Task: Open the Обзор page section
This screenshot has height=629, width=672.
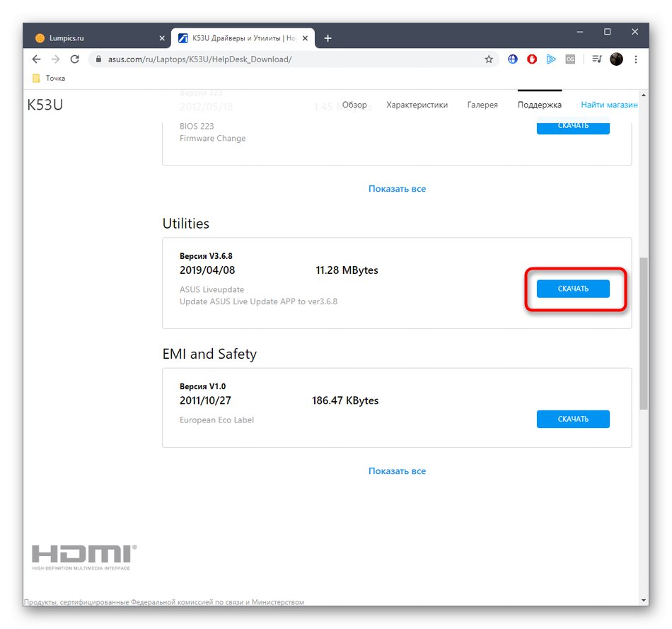Action: 354,105
